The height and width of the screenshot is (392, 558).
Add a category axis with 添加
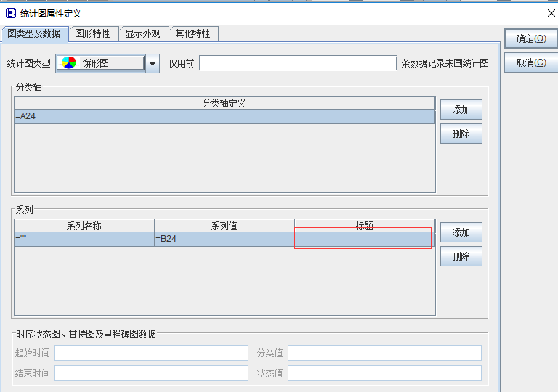tap(461, 110)
